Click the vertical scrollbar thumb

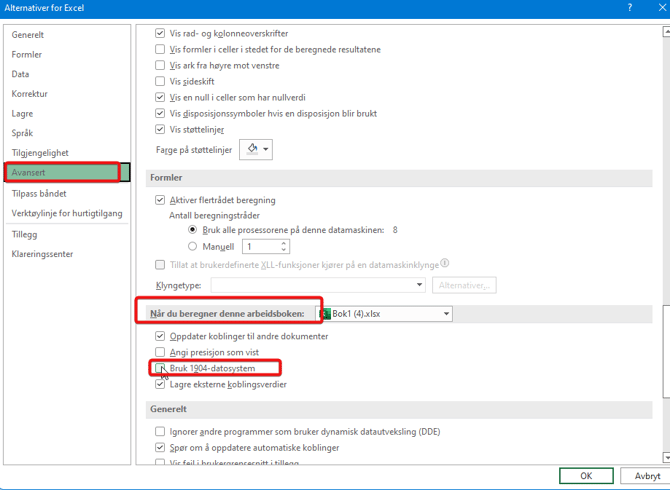[x=666, y=352]
